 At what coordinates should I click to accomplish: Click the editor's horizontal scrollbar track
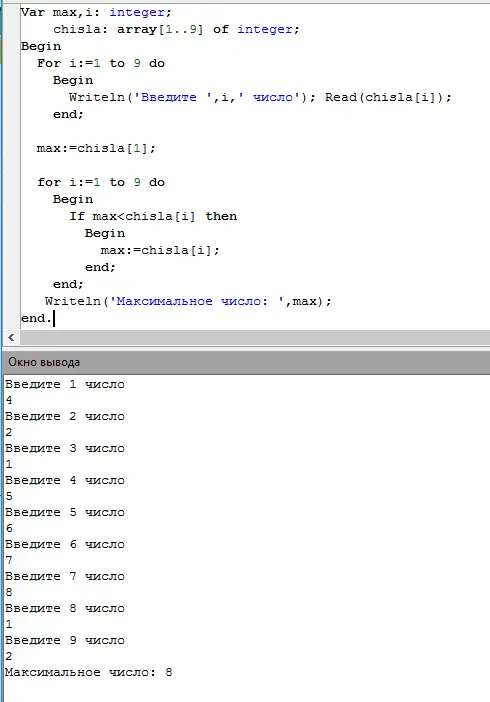click(x=254, y=338)
